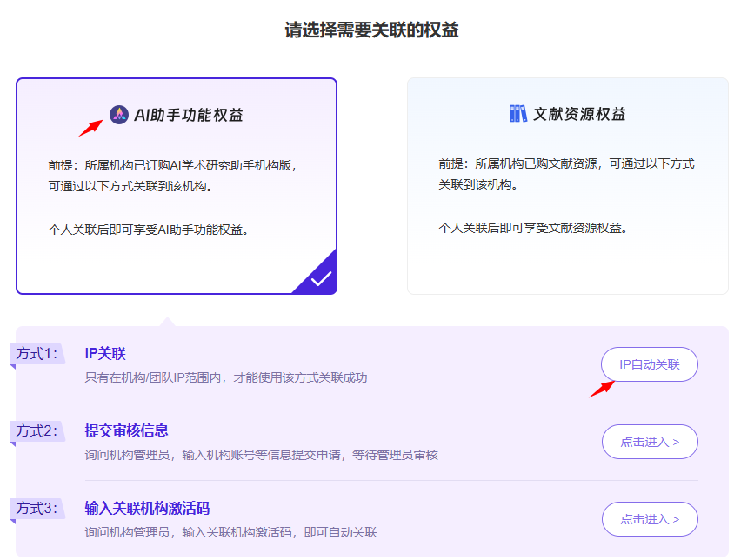Click the 文献资源 card prerequisite description text
This screenshot has width=734, height=560.
tap(566, 174)
